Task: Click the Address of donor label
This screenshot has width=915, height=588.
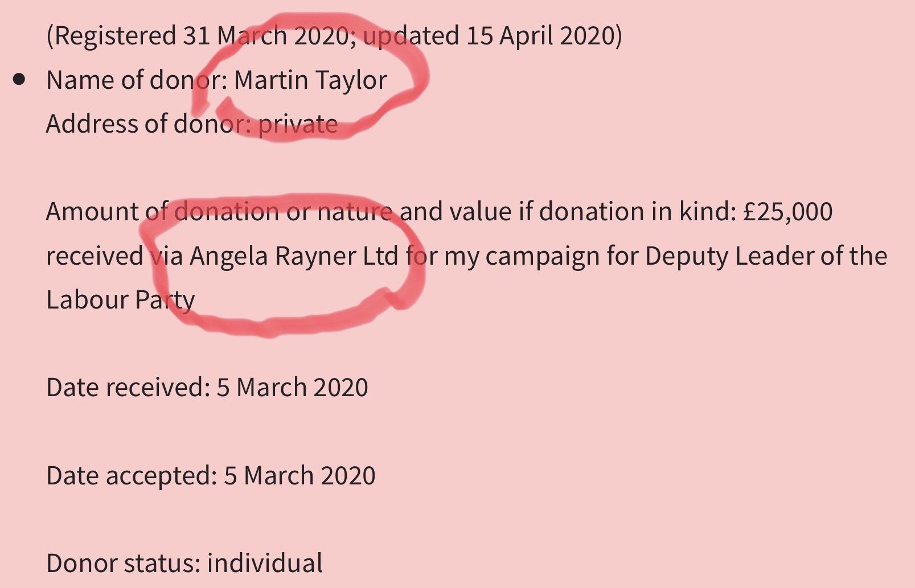Action: coord(149,124)
